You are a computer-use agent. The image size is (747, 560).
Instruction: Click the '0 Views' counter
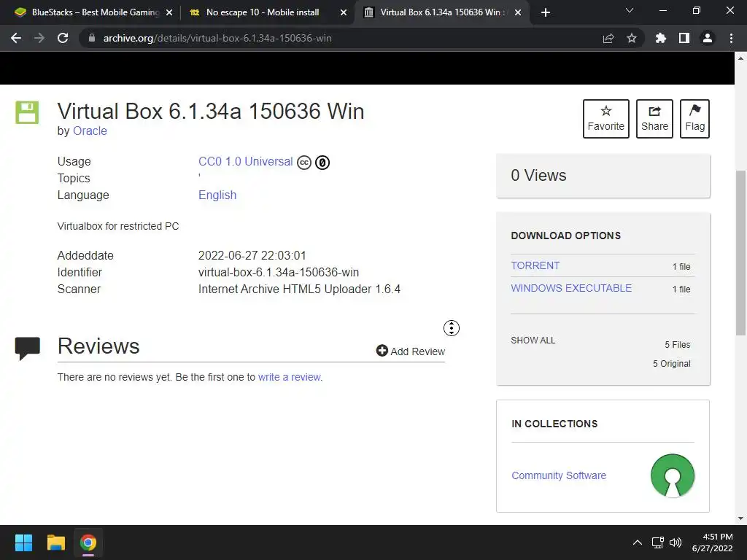point(538,175)
